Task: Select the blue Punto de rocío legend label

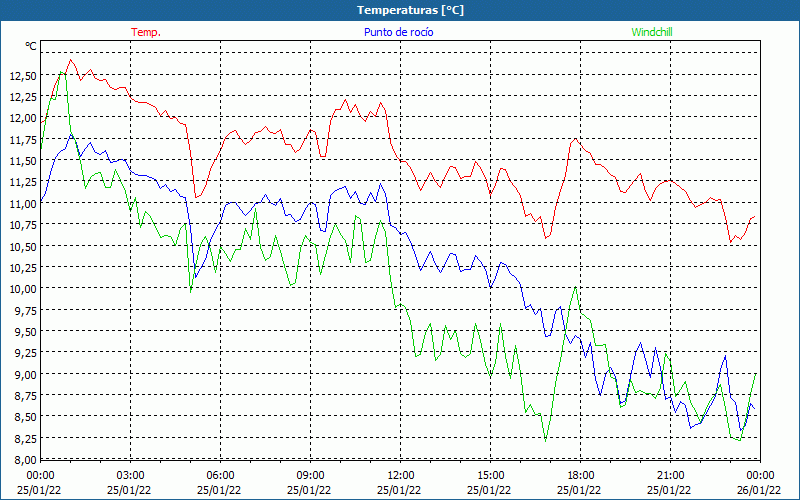Action: (398, 32)
